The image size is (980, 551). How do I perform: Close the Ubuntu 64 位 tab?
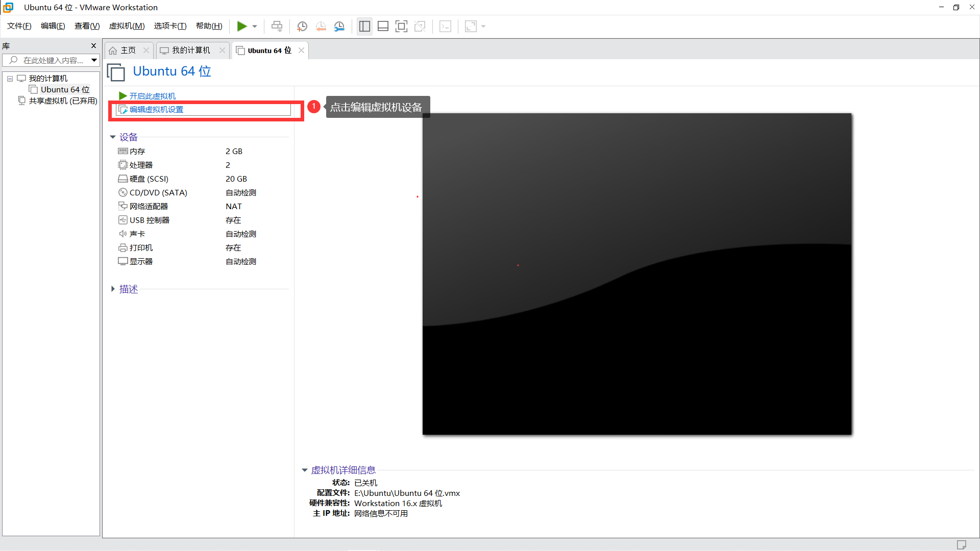[x=302, y=50]
